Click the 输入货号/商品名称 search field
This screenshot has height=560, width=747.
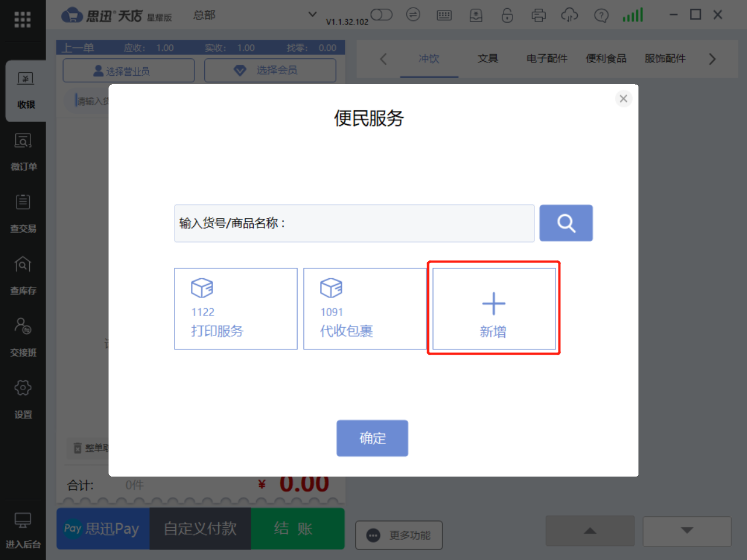(x=354, y=223)
